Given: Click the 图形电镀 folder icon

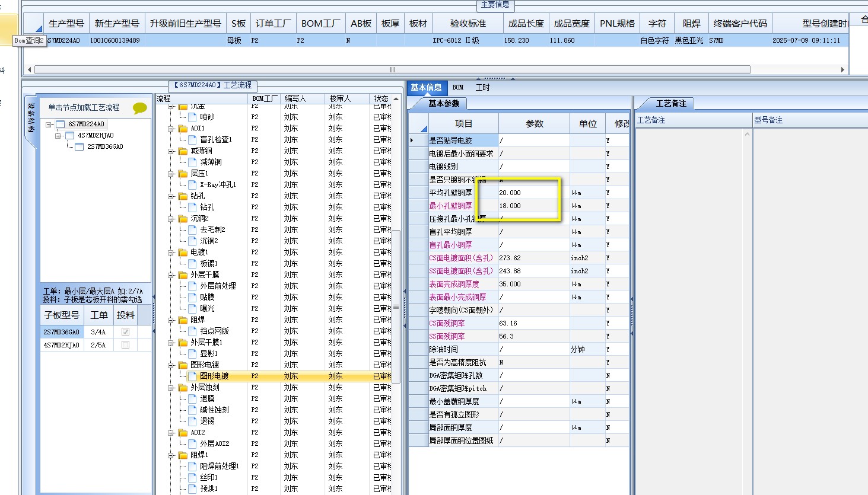Looking at the screenshot, I should coord(183,365).
